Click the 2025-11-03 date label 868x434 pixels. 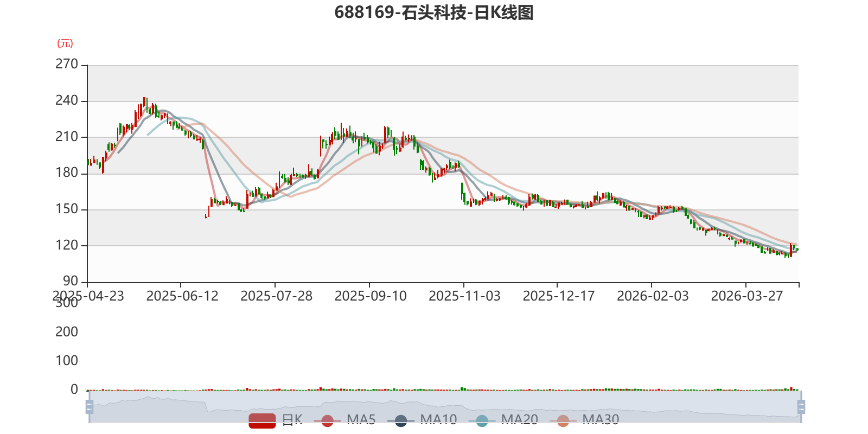click(x=465, y=296)
